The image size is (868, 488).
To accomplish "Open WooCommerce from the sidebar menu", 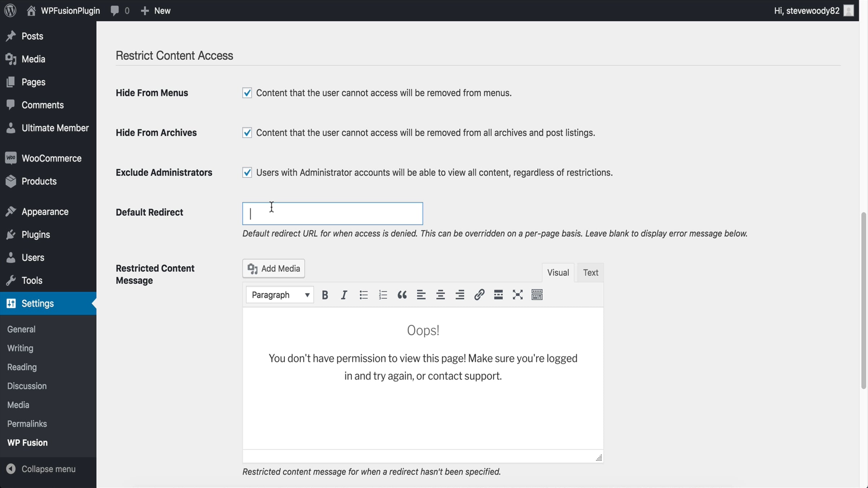I will point(51,158).
